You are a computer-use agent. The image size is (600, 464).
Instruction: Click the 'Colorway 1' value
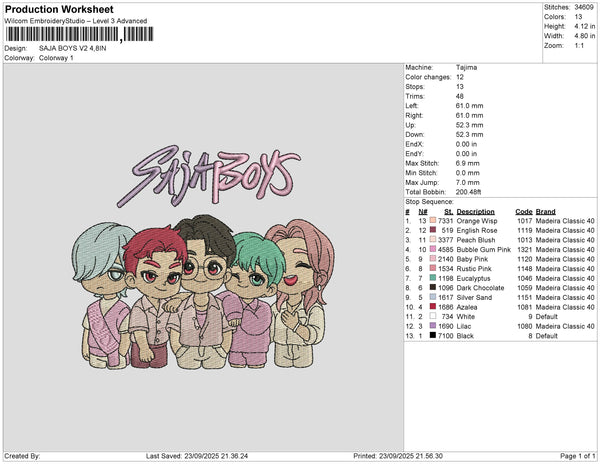click(56, 58)
